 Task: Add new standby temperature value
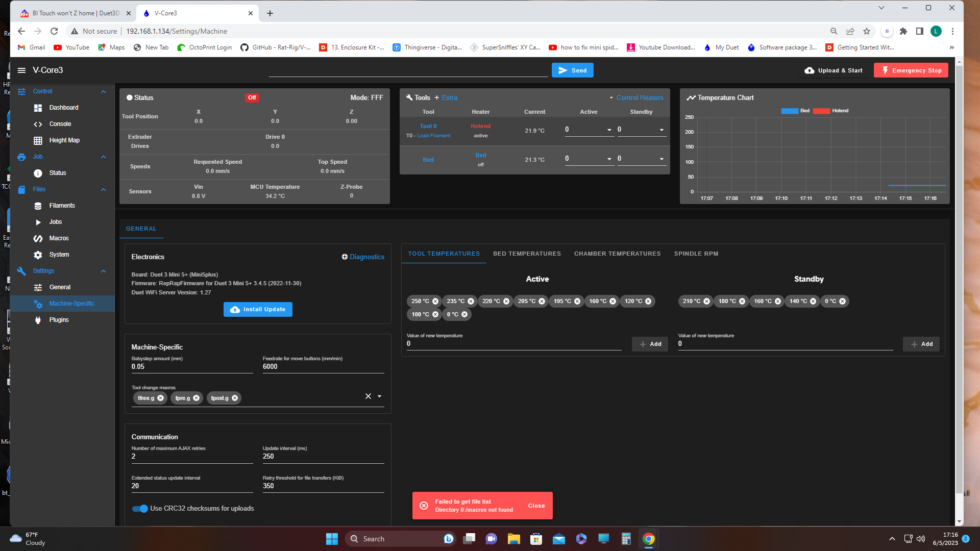(x=921, y=344)
